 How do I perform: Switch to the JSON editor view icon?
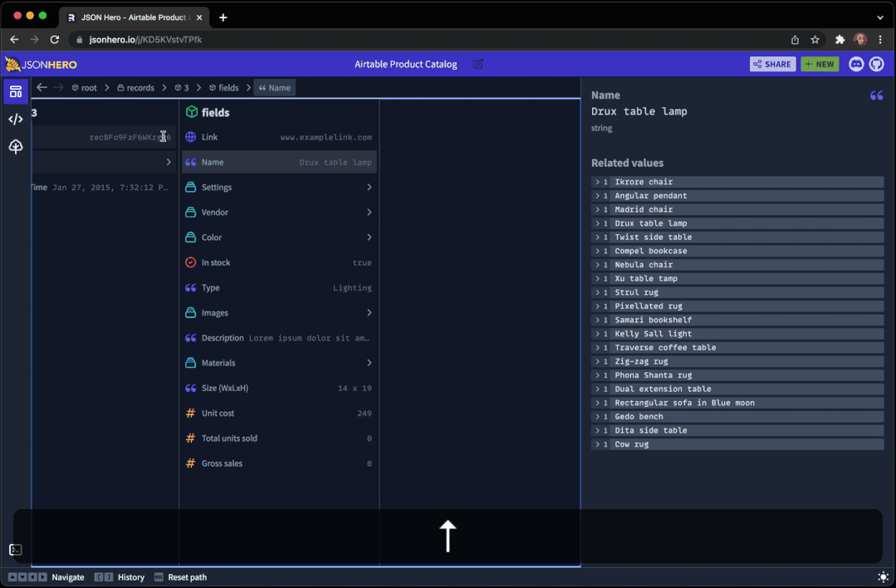click(15, 119)
